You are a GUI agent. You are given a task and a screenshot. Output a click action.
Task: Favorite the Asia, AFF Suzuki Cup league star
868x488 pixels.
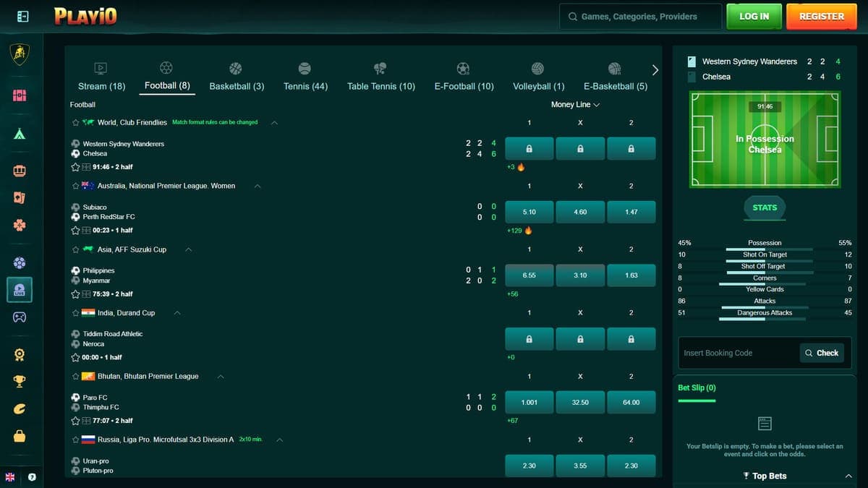coord(75,249)
